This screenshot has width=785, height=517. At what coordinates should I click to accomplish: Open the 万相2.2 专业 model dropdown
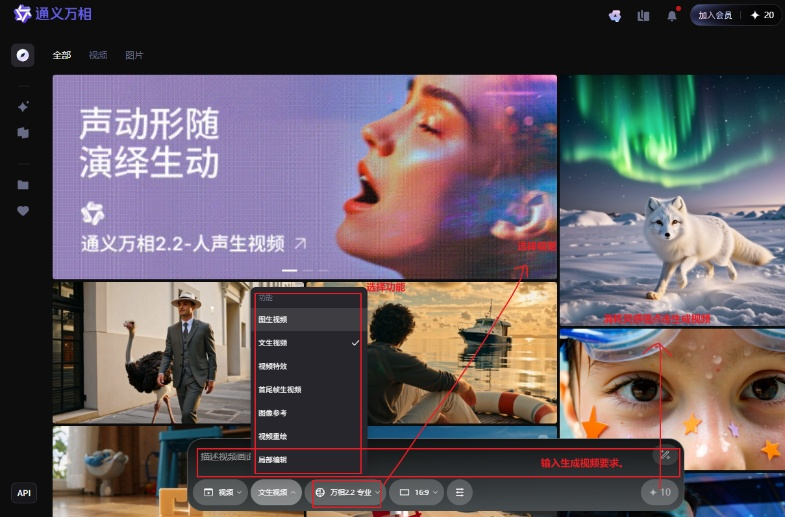(348, 492)
